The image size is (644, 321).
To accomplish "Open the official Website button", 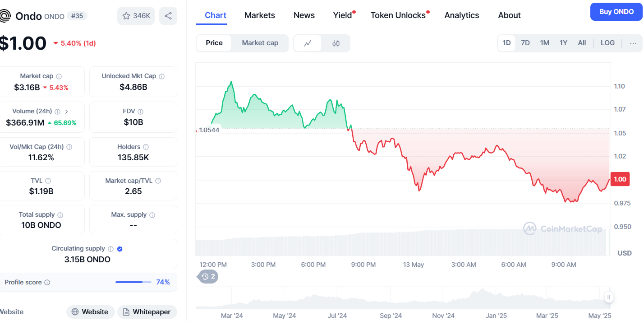I will coord(90,312).
